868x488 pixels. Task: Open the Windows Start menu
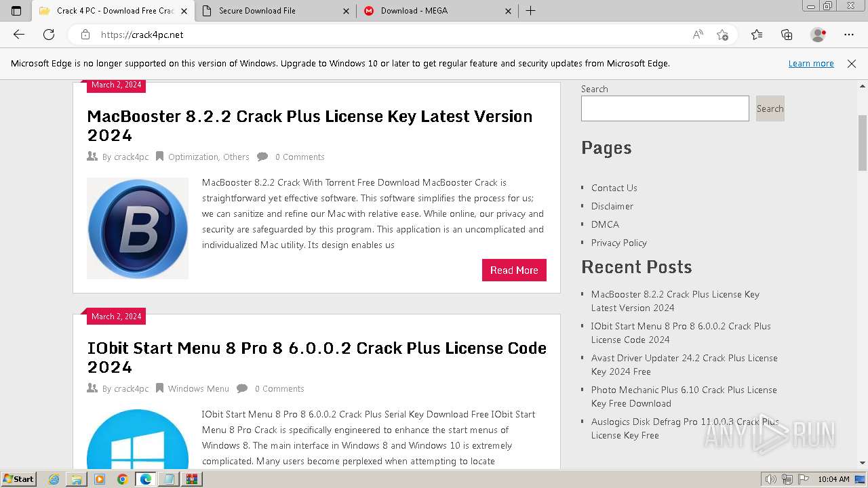pyautogui.click(x=19, y=479)
